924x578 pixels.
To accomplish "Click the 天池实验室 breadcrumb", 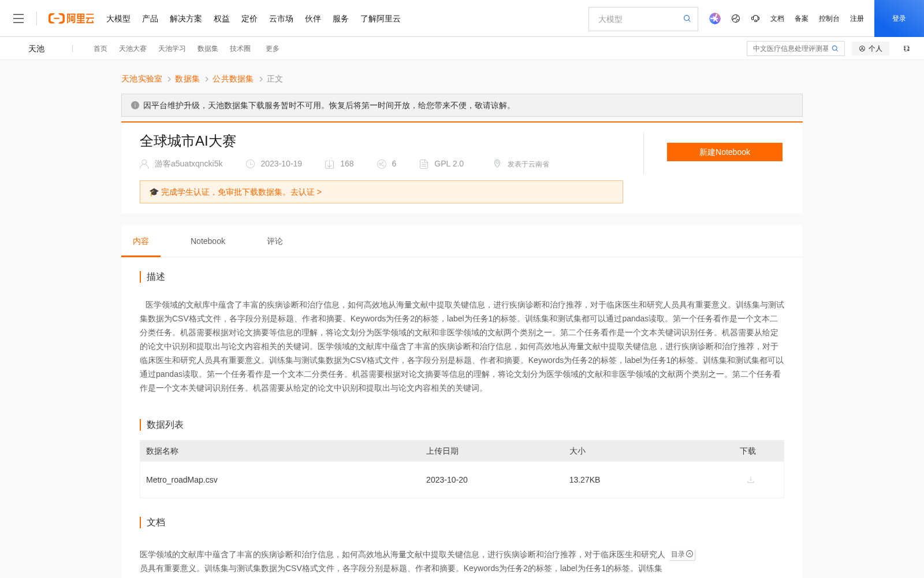I will point(141,79).
